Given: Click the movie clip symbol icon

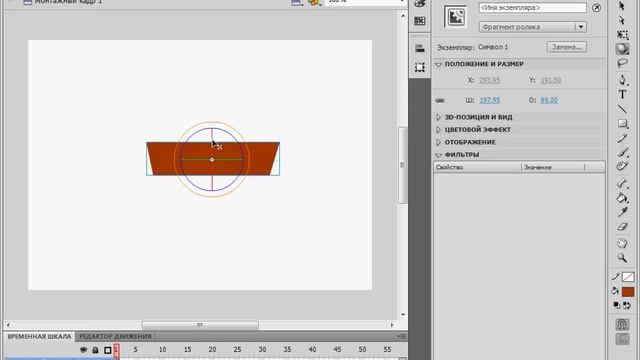Looking at the screenshot, I should coord(456,17).
